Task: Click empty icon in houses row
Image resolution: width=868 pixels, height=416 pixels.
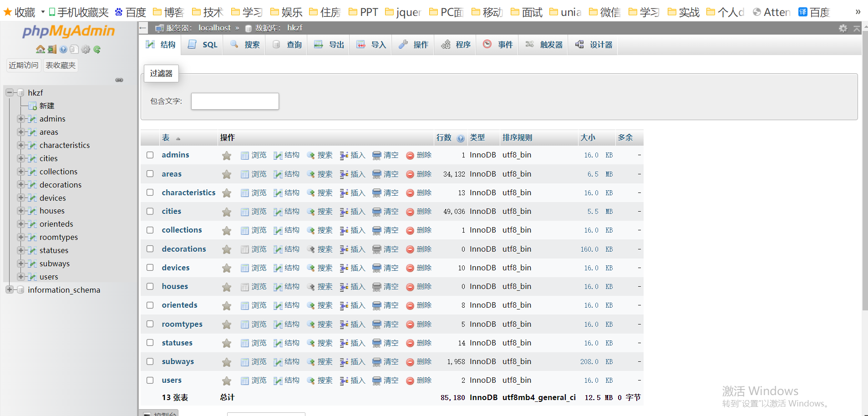Action: (x=377, y=287)
